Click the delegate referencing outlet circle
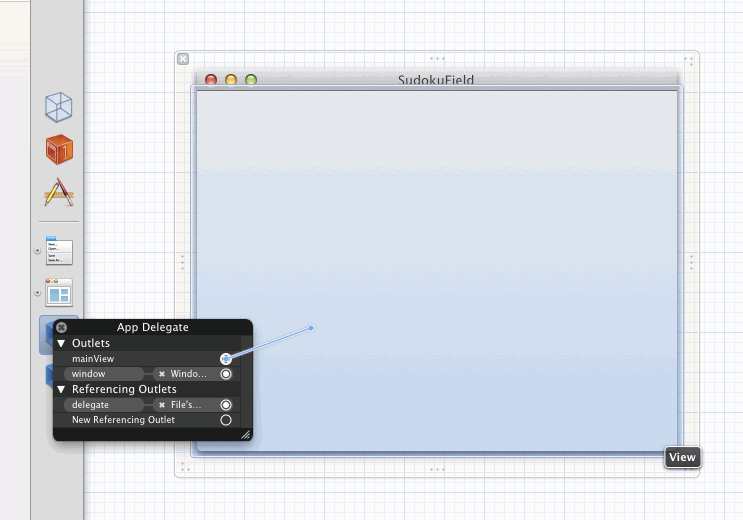This screenshot has width=743, height=520. tap(226, 405)
